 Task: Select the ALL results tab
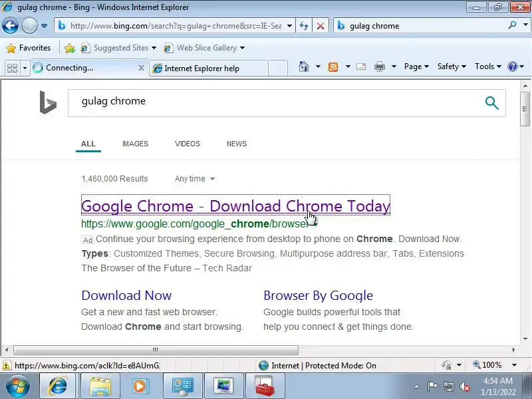88,144
